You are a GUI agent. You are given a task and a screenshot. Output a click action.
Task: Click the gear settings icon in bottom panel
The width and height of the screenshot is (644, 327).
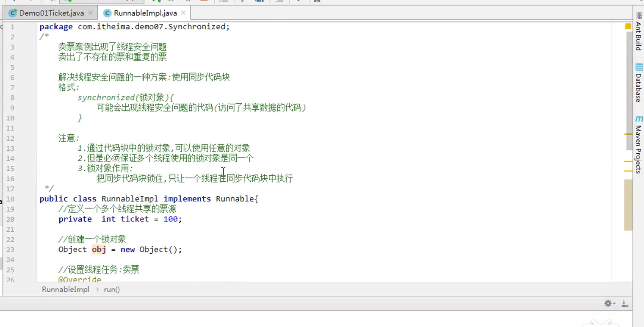click(608, 303)
